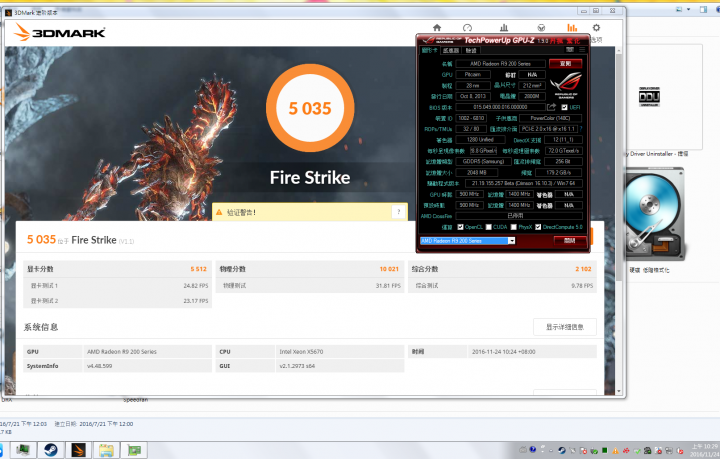
Task: Click the yellow validation warning bar
Action: point(309,212)
